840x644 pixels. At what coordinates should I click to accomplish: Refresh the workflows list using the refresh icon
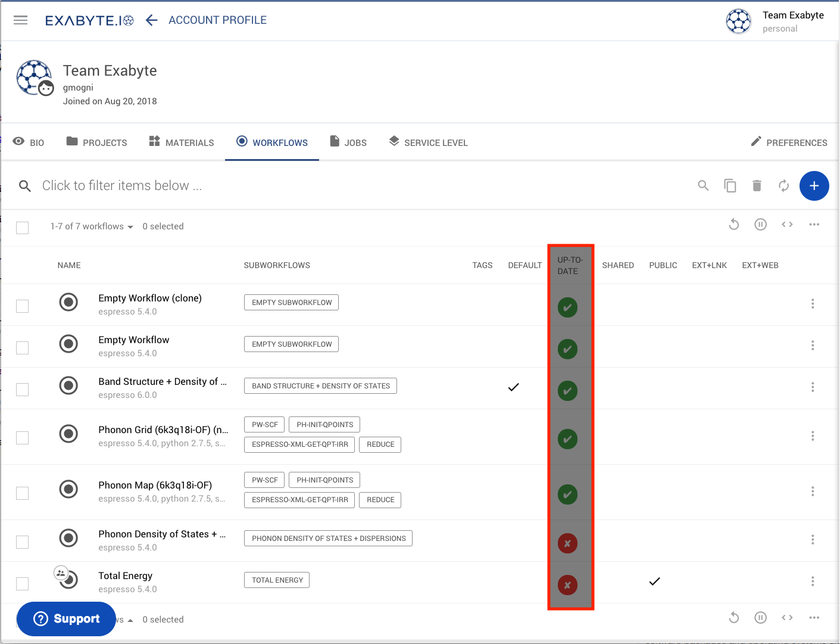point(783,185)
